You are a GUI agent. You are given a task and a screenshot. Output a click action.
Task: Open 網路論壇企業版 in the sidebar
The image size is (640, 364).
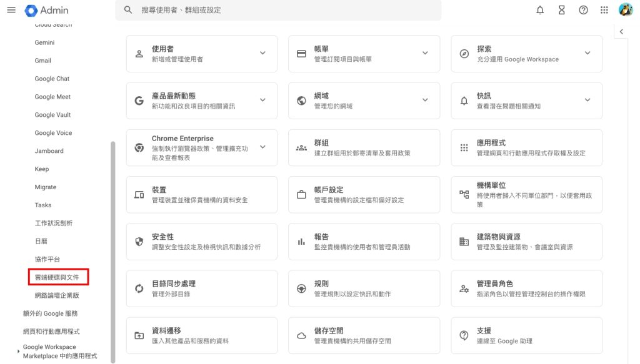[x=57, y=295]
